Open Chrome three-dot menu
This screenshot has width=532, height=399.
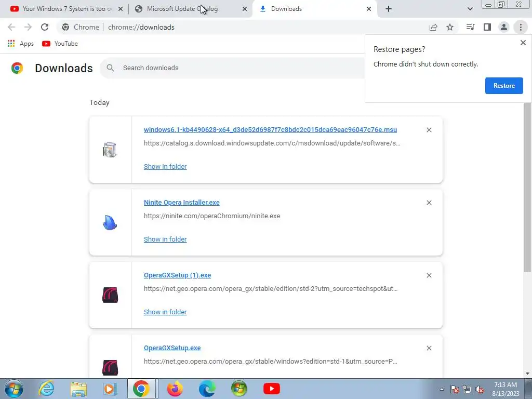(521, 27)
